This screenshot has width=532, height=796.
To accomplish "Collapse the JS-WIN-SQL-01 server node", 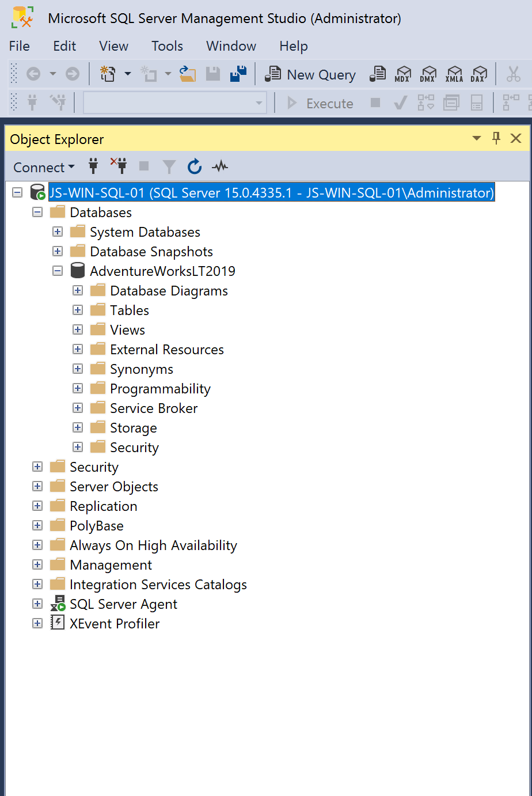I will click(x=17, y=192).
